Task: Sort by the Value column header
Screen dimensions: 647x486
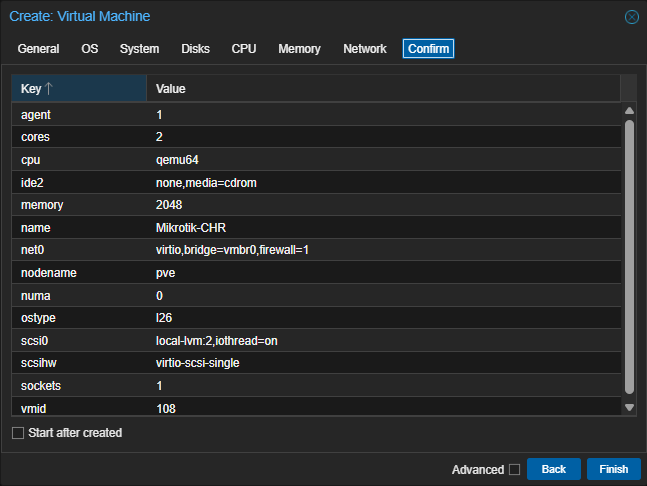Action: pyautogui.click(x=383, y=88)
